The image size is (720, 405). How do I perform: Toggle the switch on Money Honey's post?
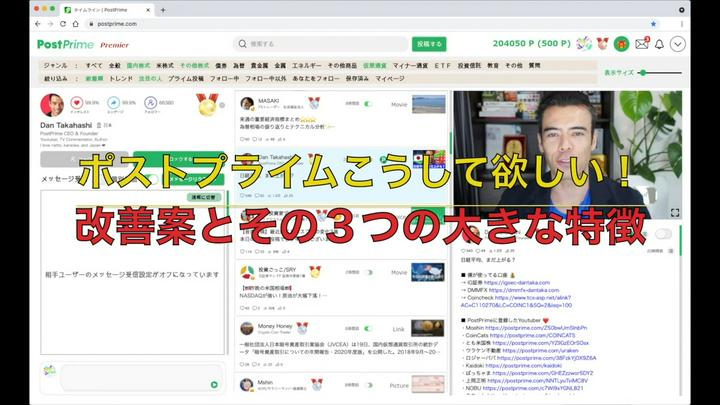point(369,329)
